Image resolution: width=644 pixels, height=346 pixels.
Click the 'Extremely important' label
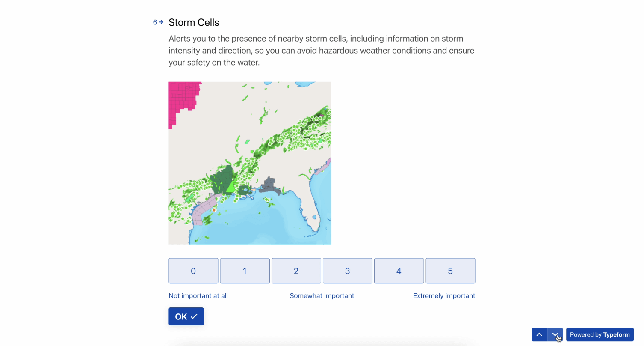pos(444,296)
